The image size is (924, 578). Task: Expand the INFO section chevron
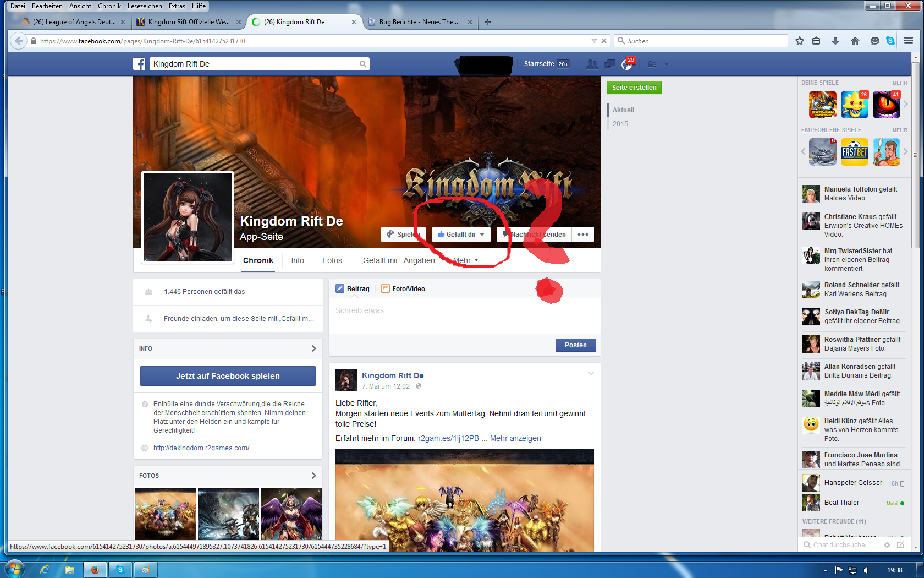313,348
